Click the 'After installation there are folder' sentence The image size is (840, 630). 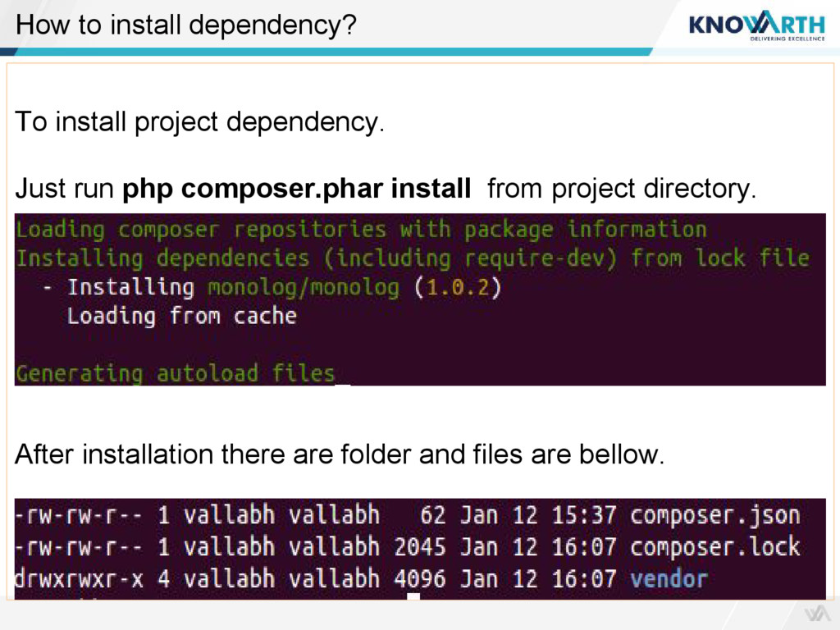coord(340,454)
